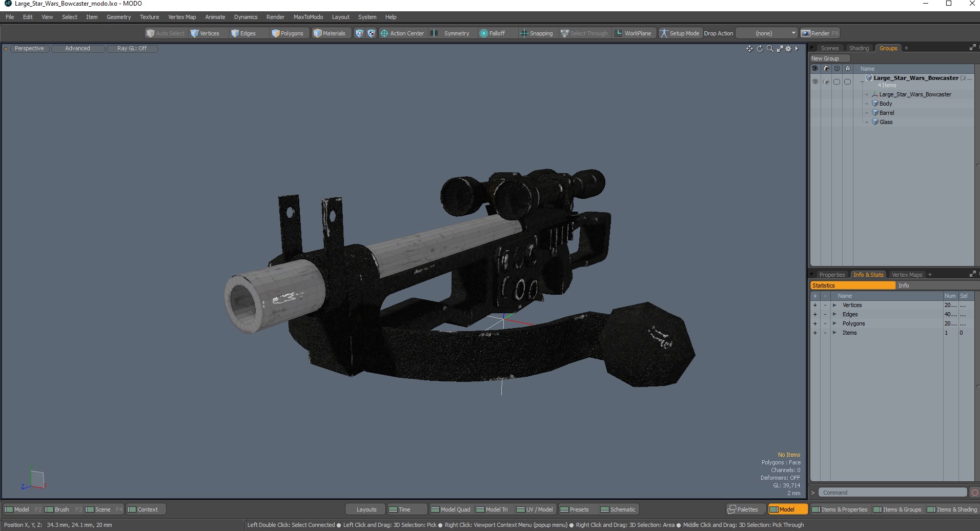Screen dimensions: 980x531
Task: Open the Action Center options
Action: [x=402, y=33]
